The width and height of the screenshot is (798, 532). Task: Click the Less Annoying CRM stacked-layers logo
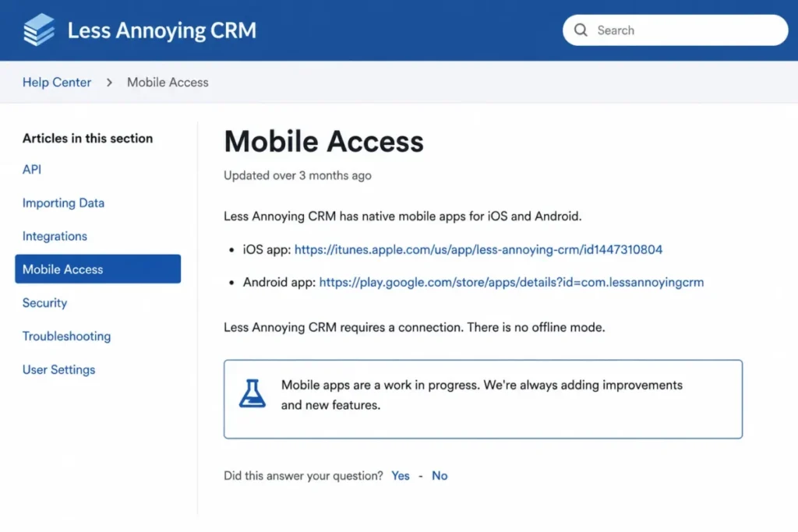(x=39, y=30)
